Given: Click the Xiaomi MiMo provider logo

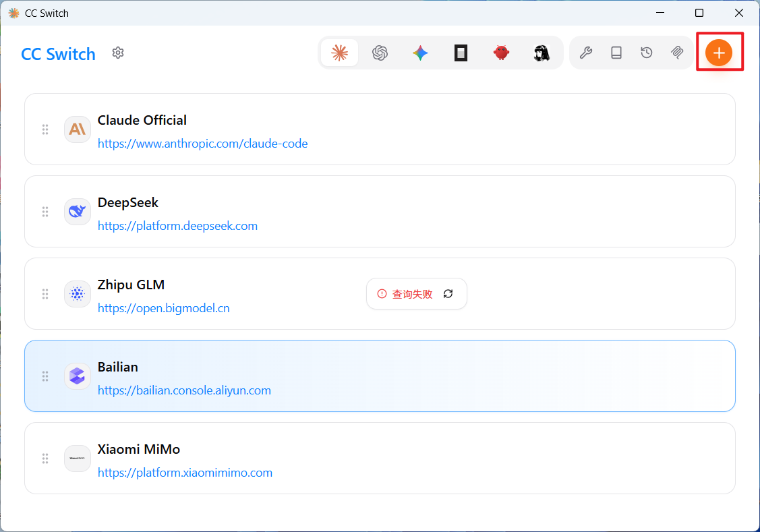Looking at the screenshot, I should pos(78,459).
